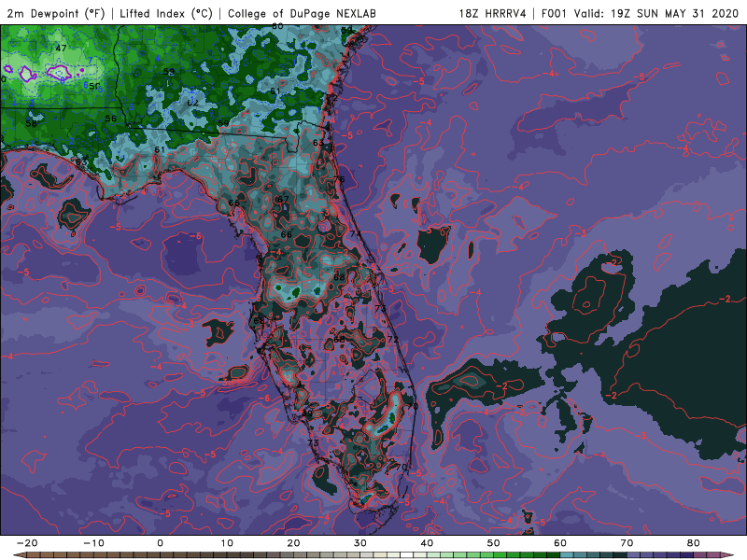The image size is (747, 560).
Task: Click the '76' dewpoint value on Florida's east coast
Action: (339, 179)
